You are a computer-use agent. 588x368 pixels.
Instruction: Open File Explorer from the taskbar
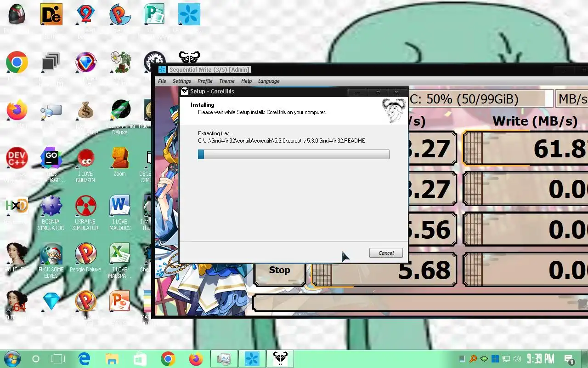(112, 359)
